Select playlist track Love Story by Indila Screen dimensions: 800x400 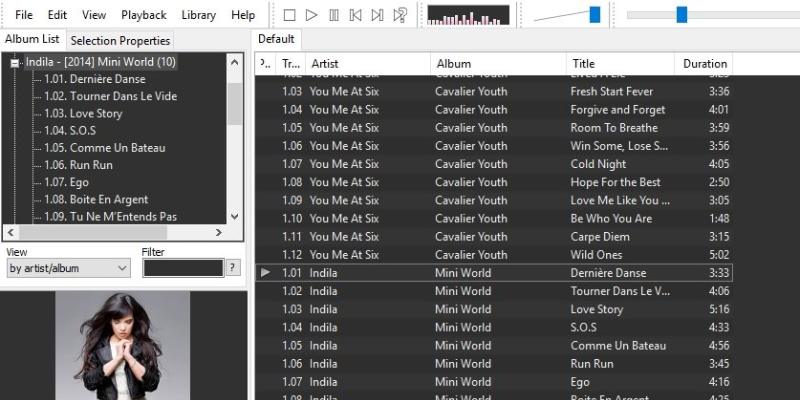(x=494, y=309)
